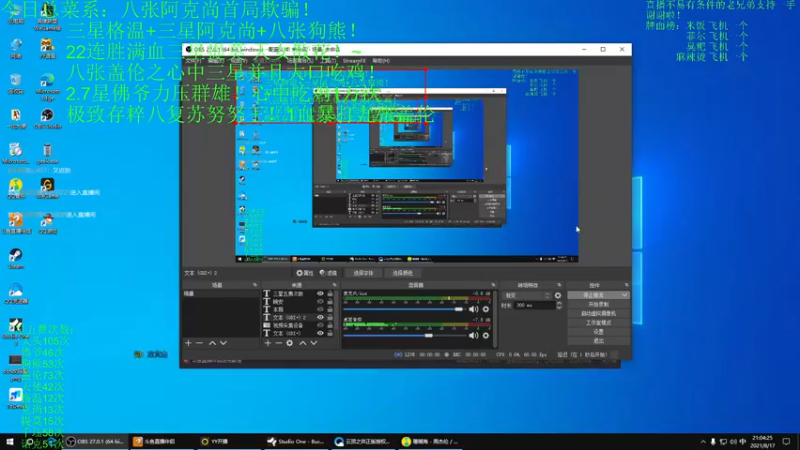Mute the second mixer channel speaker icon
This screenshot has width=800, height=450.
pyautogui.click(x=473, y=335)
